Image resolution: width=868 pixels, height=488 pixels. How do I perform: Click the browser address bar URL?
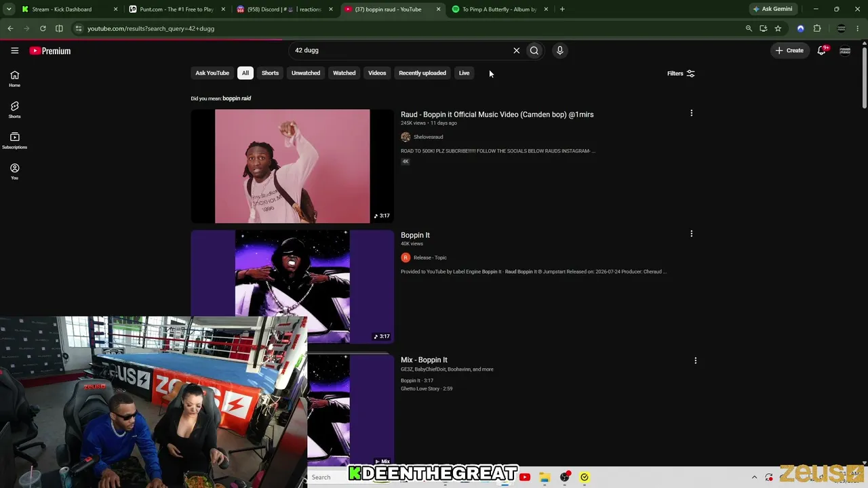pos(151,28)
